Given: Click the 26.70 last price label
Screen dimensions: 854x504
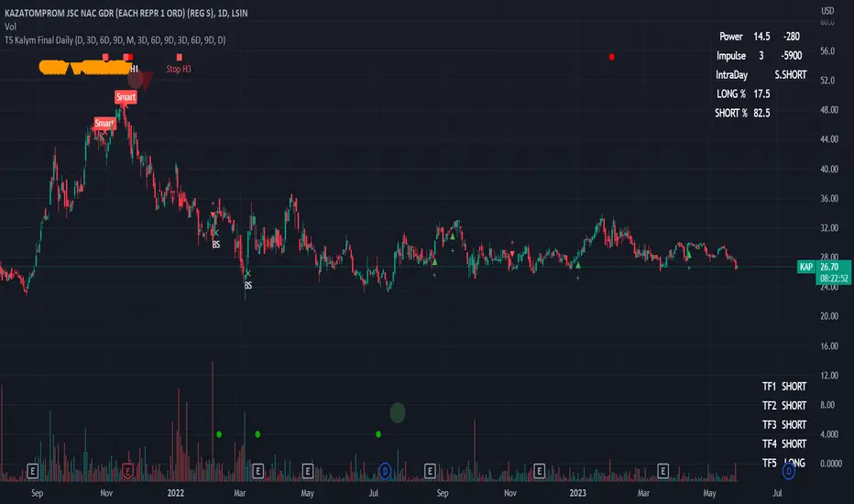Looking at the screenshot, I should point(829,267).
